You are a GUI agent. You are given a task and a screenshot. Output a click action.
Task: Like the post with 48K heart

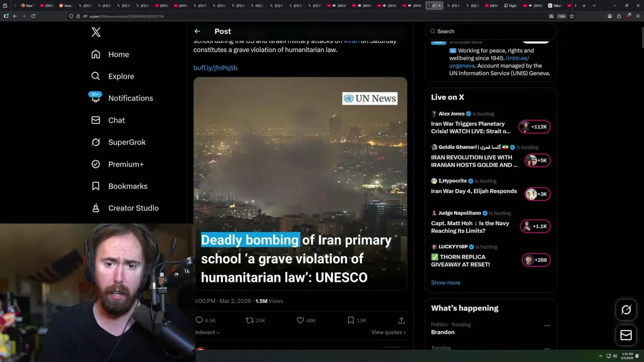tap(300, 320)
